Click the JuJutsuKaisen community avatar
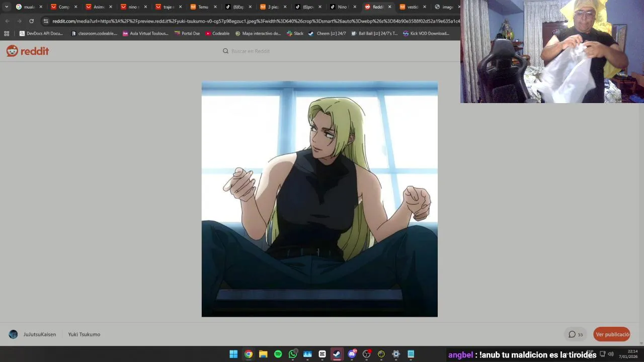Image resolution: width=644 pixels, height=362 pixels. pyautogui.click(x=14, y=334)
